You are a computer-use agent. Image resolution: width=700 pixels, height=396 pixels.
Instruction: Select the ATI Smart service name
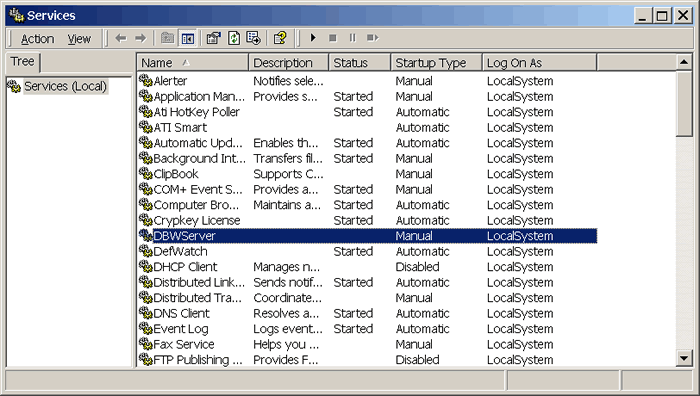(x=180, y=127)
